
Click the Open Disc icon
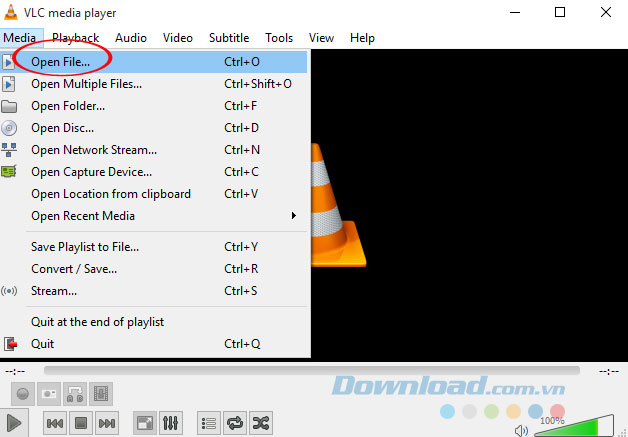pos(9,128)
